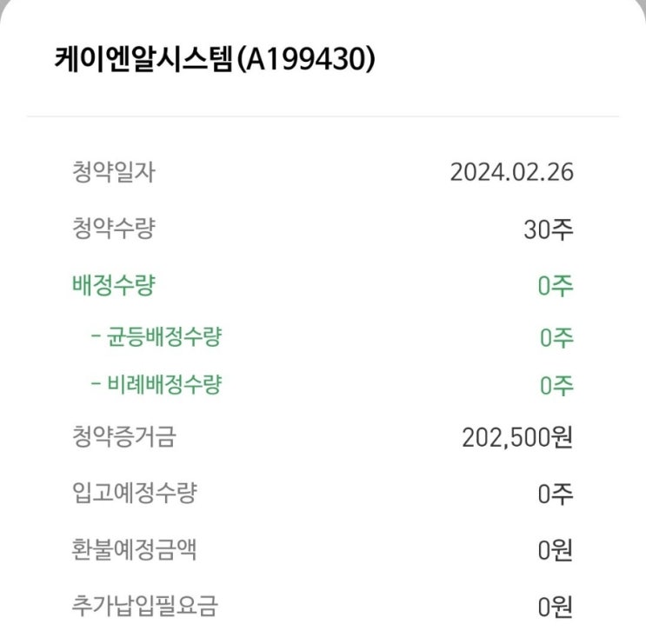The width and height of the screenshot is (646, 644).
Task: Tap the 0주 value beside 배정수량
Action: coord(556,287)
